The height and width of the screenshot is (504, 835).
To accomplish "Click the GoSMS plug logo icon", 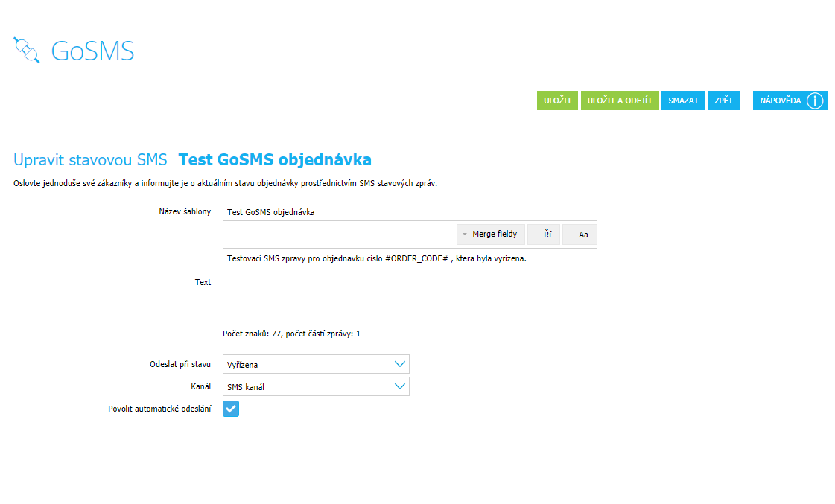I will tap(27, 50).
